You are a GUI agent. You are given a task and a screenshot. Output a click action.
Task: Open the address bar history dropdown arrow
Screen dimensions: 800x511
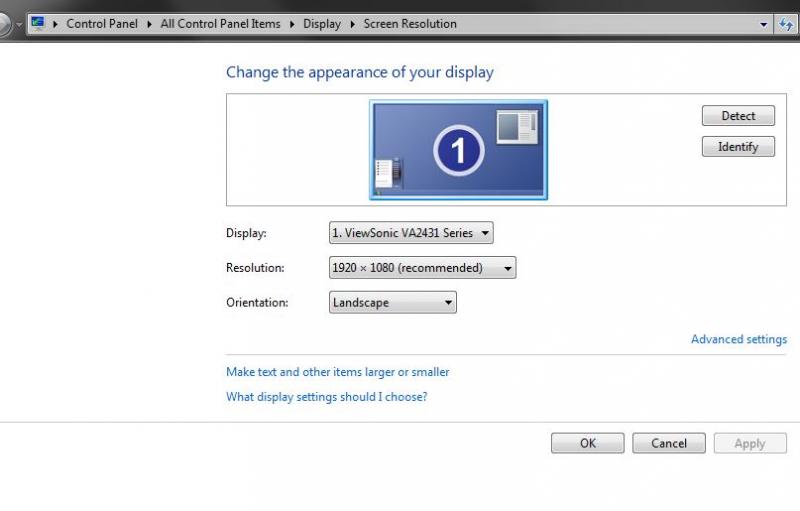(764, 24)
